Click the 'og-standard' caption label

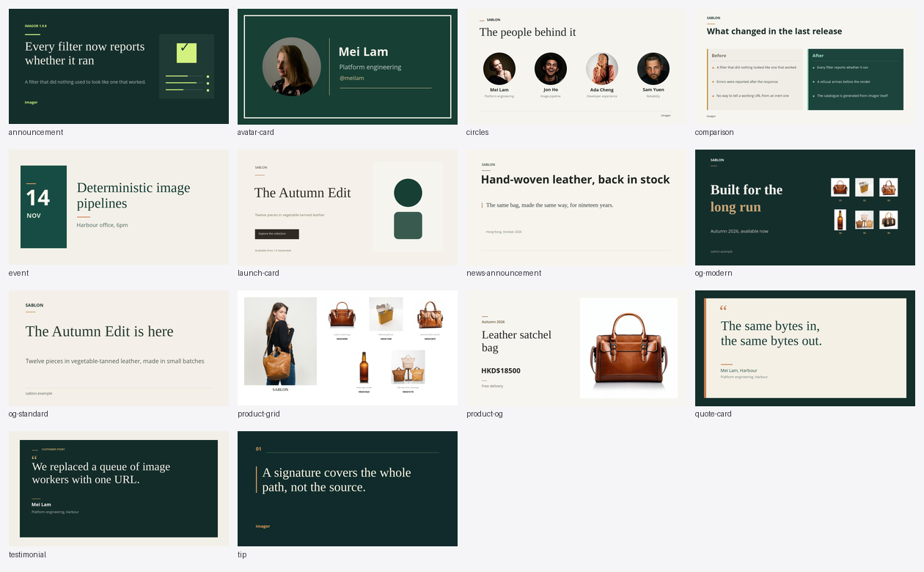29,414
